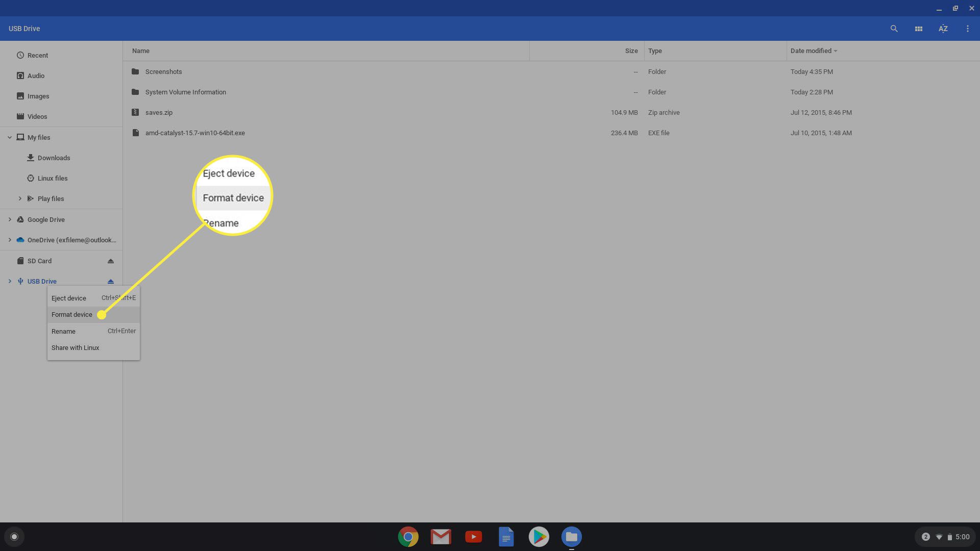Toggle My files tree collapse
The width and height of the screenshot is (980, 551).
(x=9, y=137)
